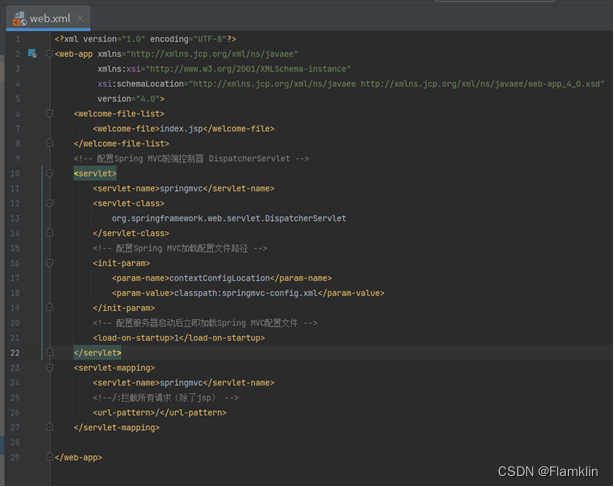Click the Spring MVC comment on line 15
Screen dimensions: 614x487
[180, 248]
